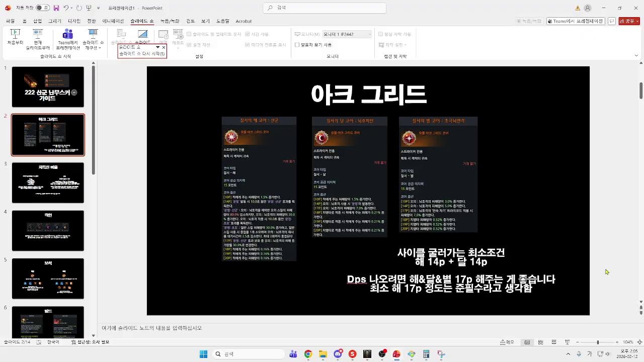Screen dimensions: 644x362
Task: Enable 발표자 보기 사용 presenter view checkbox
Action: (297, 45)
